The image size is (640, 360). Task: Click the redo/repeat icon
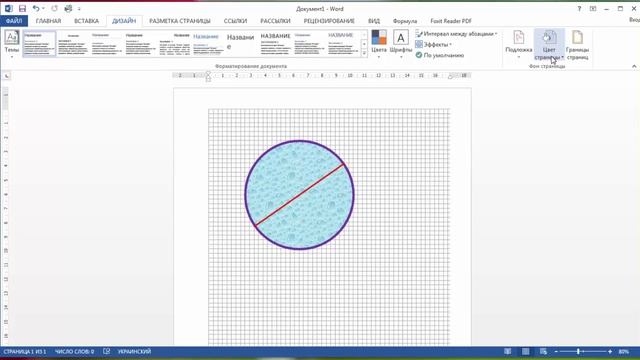pos(54,8)
